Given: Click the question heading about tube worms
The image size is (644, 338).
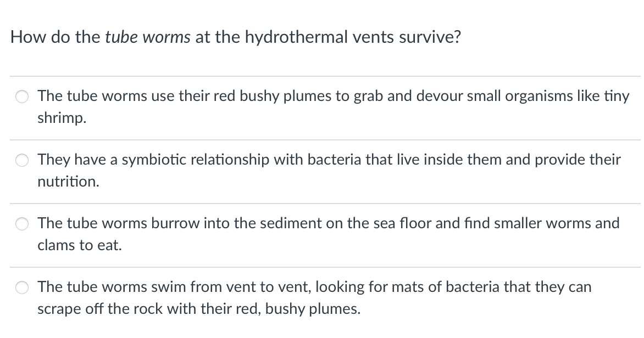Looking at the screenshot, I should click(x=235, y=37).
